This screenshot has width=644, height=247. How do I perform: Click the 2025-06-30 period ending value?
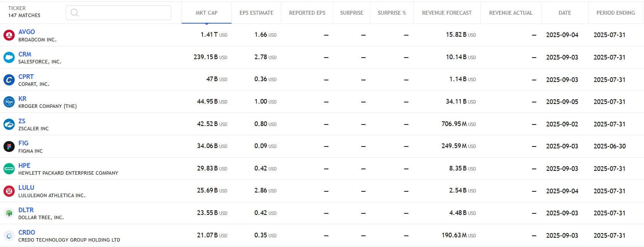pos(610,146)
